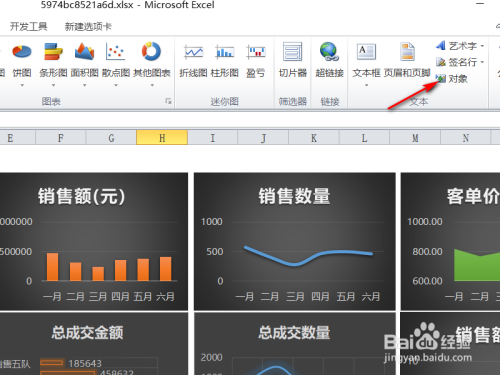Screen dimensions: 500x375
Task: Insert a hyperlink (超链接)
Action: pyautogui.click(x=329, y=59)
